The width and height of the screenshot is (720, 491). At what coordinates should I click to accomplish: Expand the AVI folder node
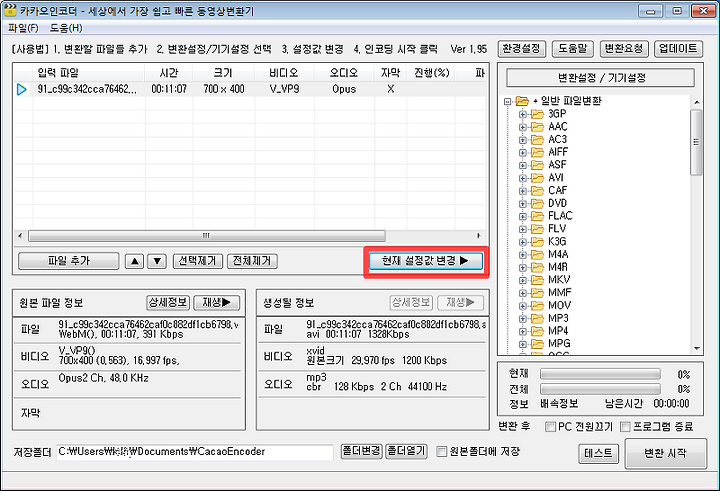pyautogui.click(x=523, y=178)
